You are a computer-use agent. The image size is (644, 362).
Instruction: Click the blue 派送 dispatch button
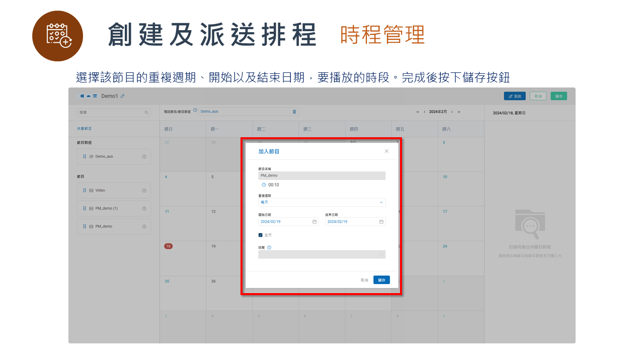tap(514, 96)
